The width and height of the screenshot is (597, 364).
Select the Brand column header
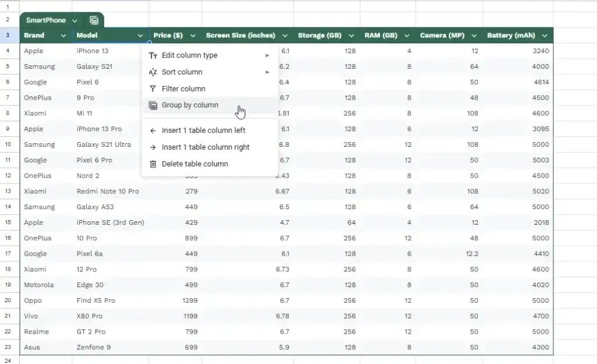pyautogui.click(x=46, y=36)
